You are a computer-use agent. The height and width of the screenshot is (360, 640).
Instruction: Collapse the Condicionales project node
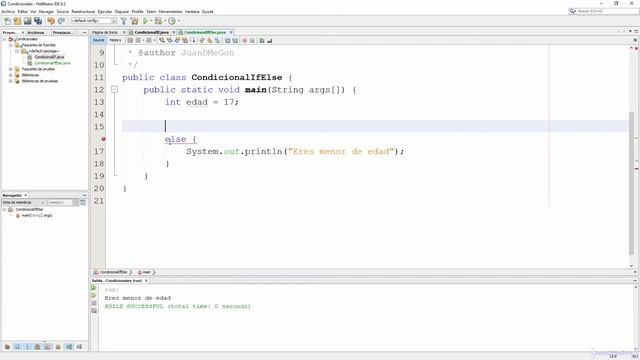[x=4, y=39]
